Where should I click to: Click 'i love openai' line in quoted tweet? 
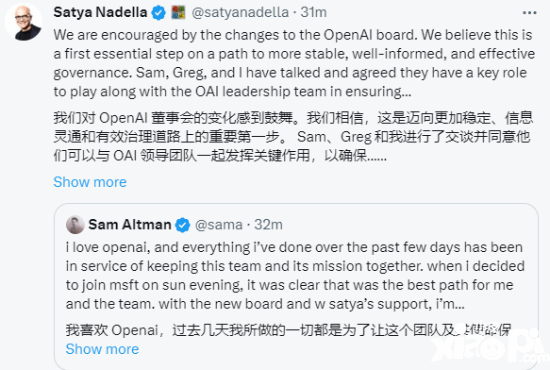click(x=294, y=248)
